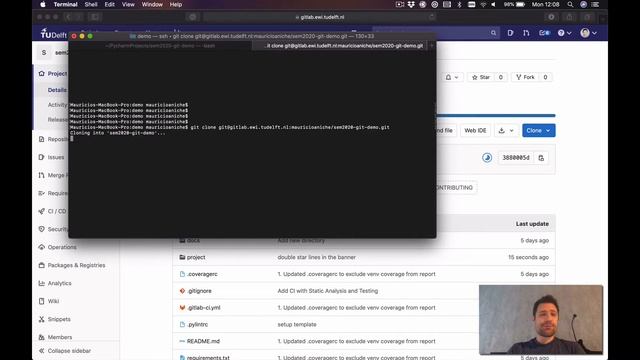Open the .gitlab-ci.yml file
640x360 pixels.
coord(203,307)
